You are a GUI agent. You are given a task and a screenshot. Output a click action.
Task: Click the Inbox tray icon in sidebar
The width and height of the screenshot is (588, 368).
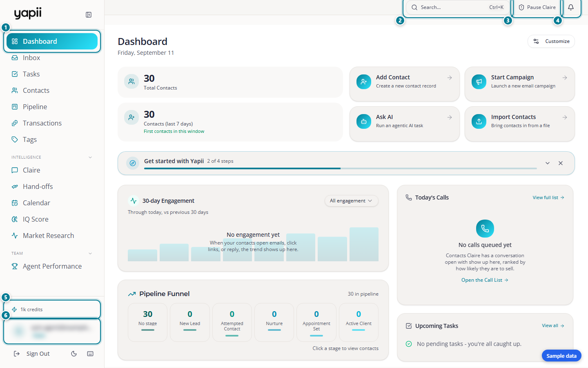pos(15,58)
